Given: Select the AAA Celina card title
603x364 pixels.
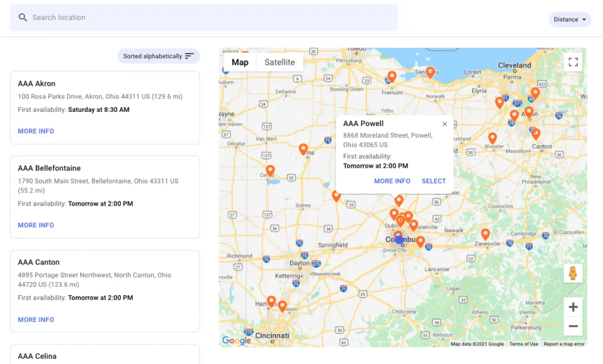Looking at the screenshot, I should 37,356.
